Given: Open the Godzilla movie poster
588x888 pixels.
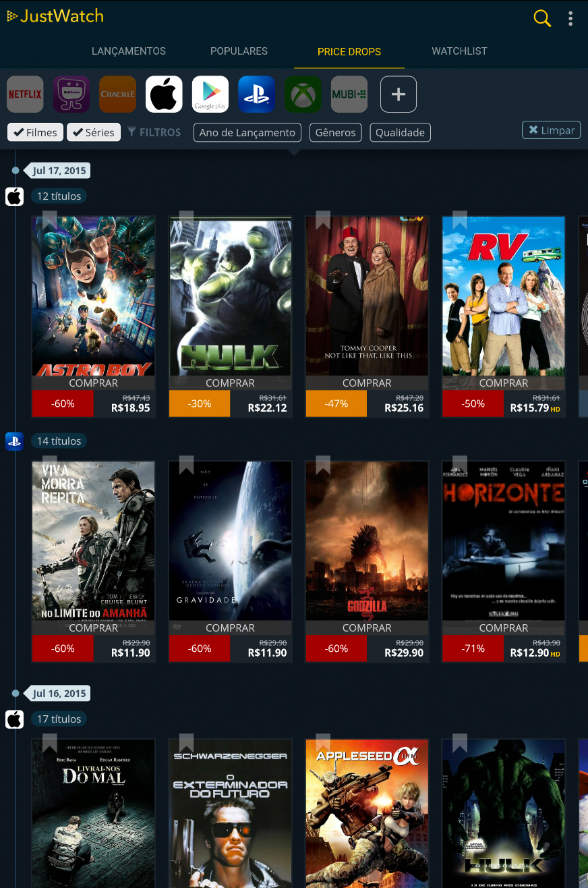Looking at the screenshot, I should (x=367, y=540).
